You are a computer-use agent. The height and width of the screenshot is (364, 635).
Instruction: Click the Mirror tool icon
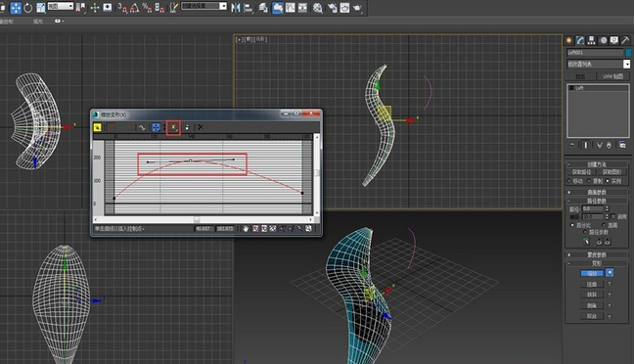(x=235, y=8)
